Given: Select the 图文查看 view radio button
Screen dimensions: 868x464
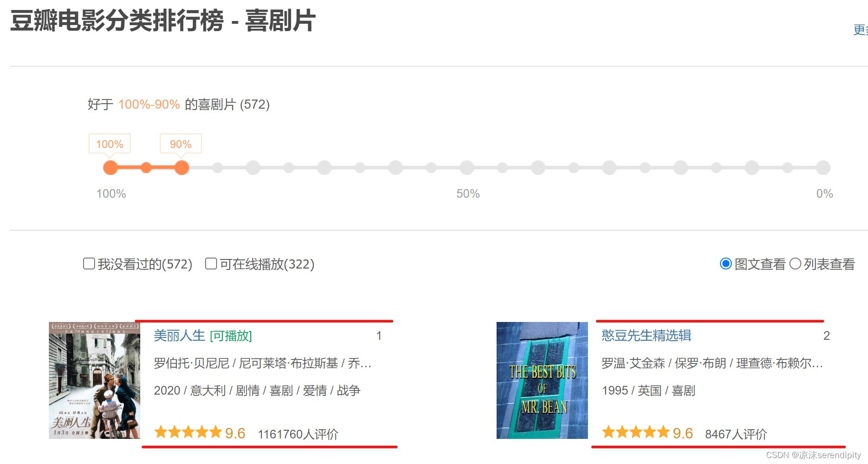Looking at the screenshot, I should 725,264.
